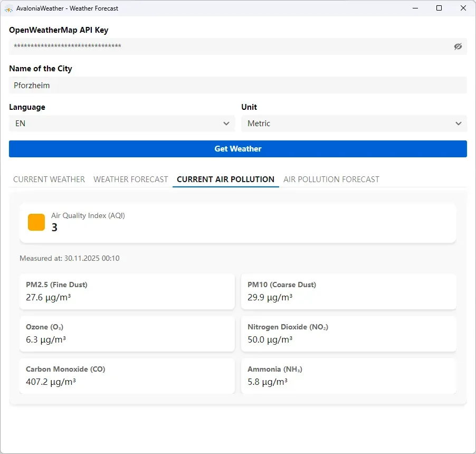Switch to the Current Weather tab
Screen dimensions: 476x454
pyautogui.click(x=49, y=179)
